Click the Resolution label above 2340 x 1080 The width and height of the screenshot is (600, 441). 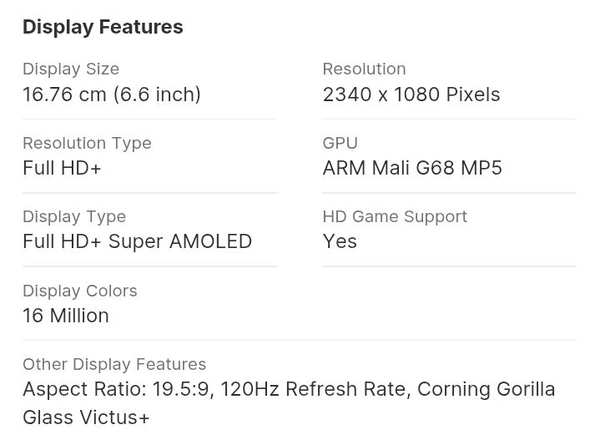click(x=364, y=69)
